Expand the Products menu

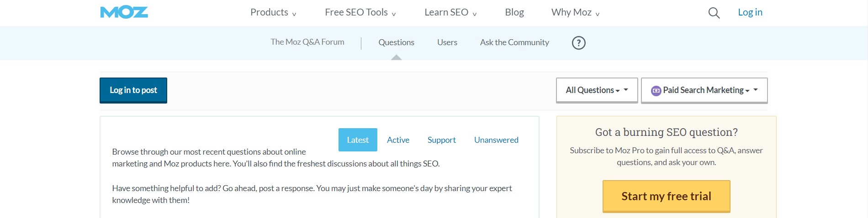coord(273,12)
